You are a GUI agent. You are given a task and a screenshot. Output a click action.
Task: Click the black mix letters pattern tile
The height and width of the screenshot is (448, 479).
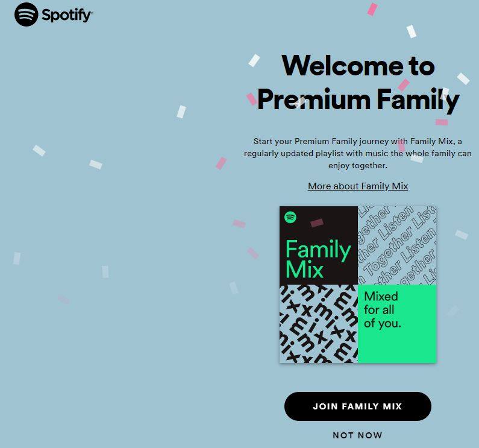point(319,324)
